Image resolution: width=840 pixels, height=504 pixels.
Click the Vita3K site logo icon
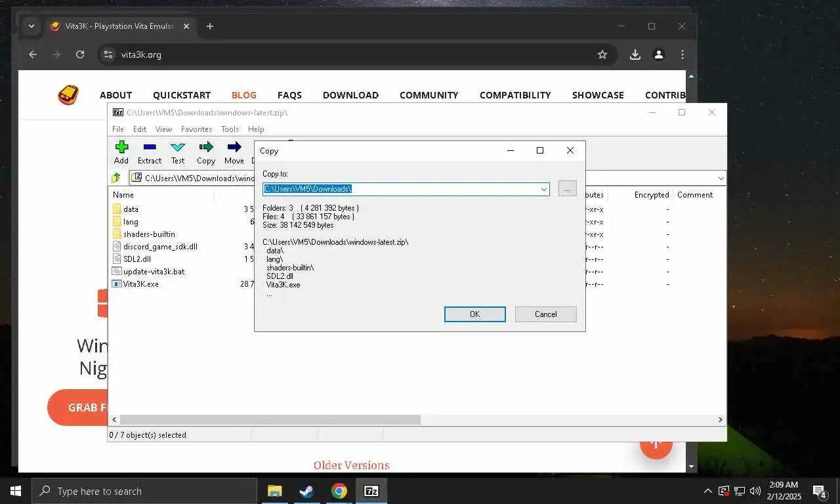(68, 95)
